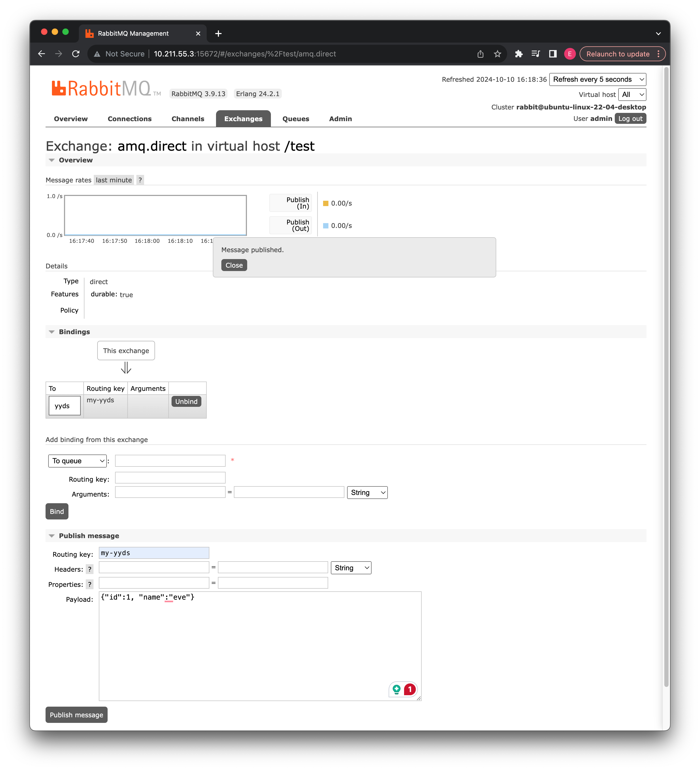Click the share page icon
Viewport: 700px width, 770px height.
pyautogui.click(x=480, y=54)
